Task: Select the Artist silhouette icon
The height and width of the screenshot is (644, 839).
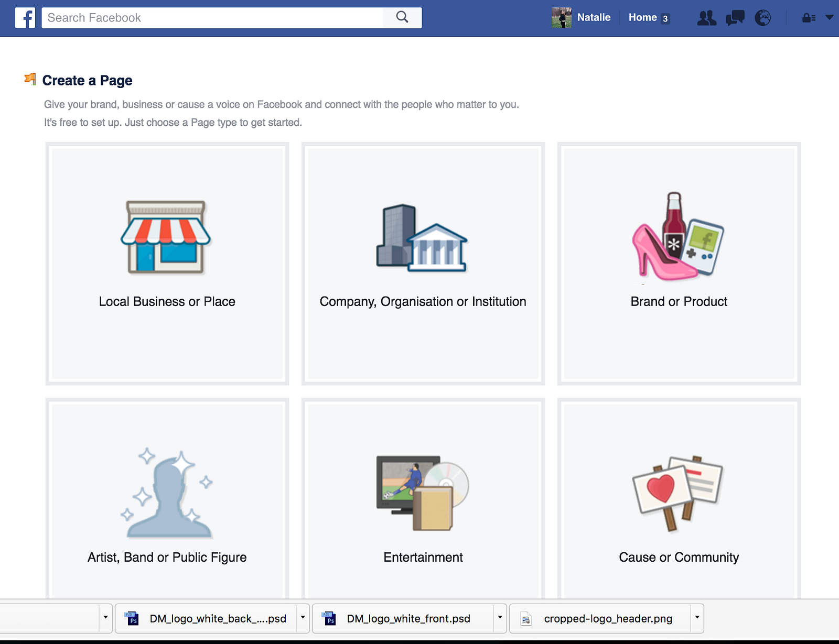Action: (x=167, y=493)
